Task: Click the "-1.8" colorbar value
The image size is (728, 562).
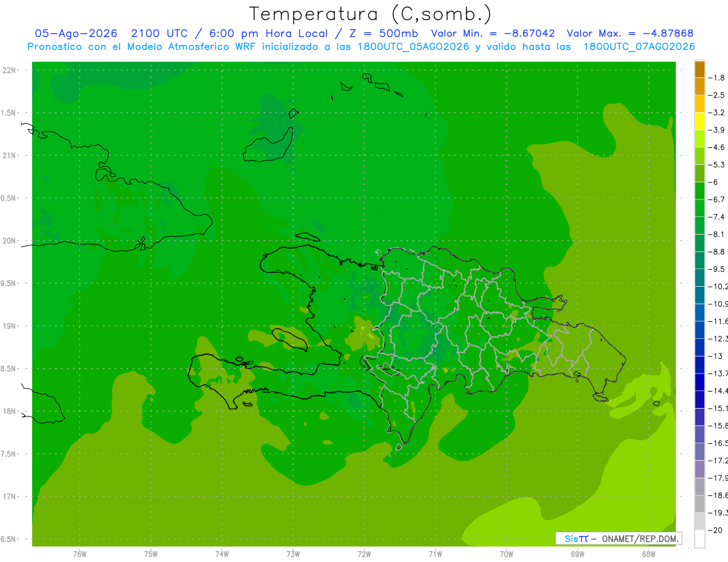Action: 717,78
